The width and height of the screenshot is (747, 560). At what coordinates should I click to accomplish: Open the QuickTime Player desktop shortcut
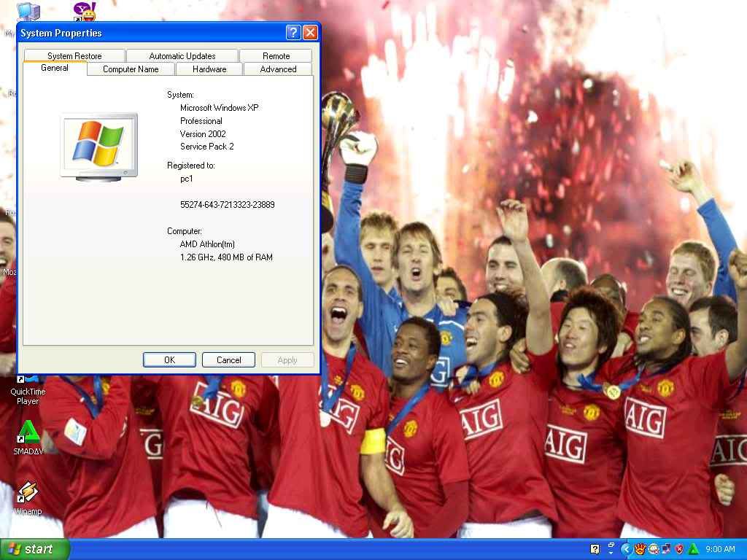point(28,391)
